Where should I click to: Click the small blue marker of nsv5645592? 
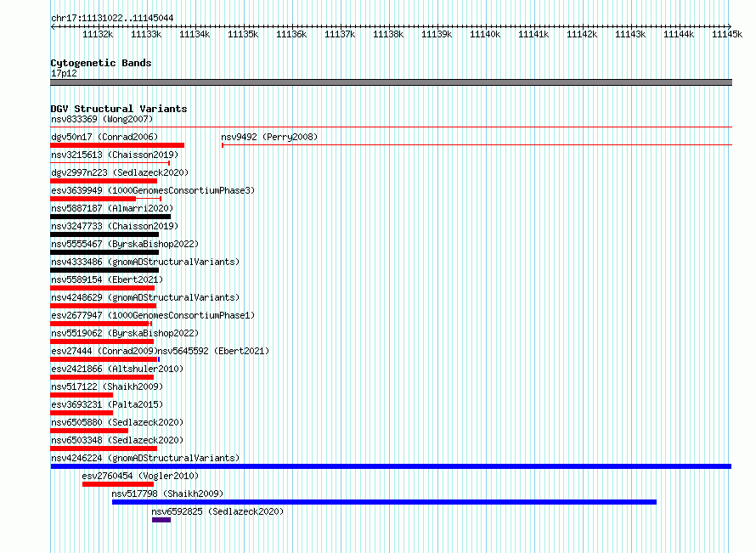point(159,359)
